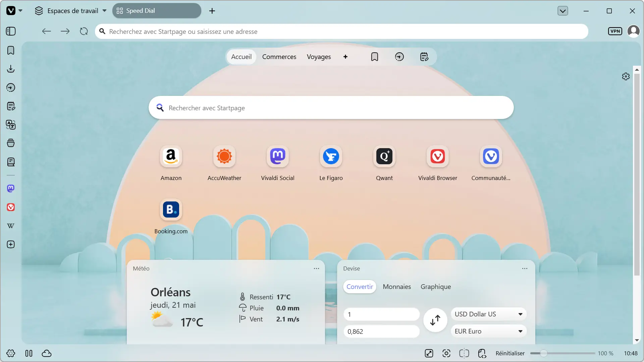This screenshot has width=644, height=362.
Task: Open the tab list dropdown chevron
Action: (563, 11)
